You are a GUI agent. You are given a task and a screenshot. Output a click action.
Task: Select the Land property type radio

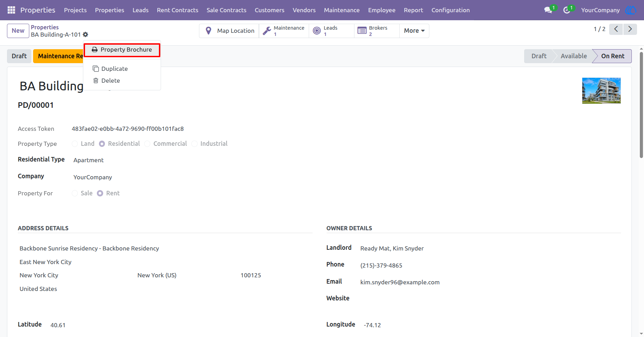pyautogui.click(x=75, y=144)
